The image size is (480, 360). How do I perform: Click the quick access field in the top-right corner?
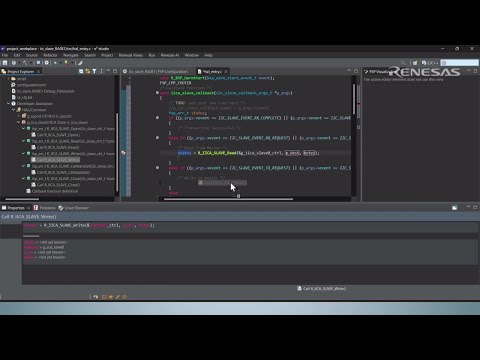tap(460, 63)
